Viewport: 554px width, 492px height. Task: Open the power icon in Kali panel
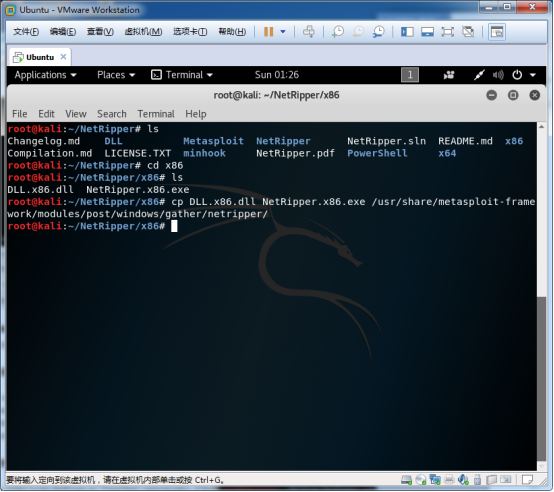coord(517,75)
